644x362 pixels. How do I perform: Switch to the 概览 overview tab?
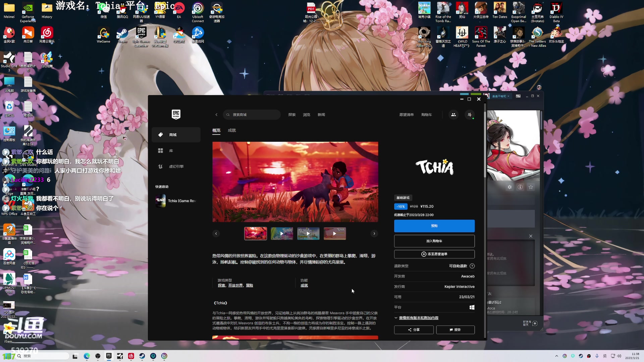pos(216,130)
